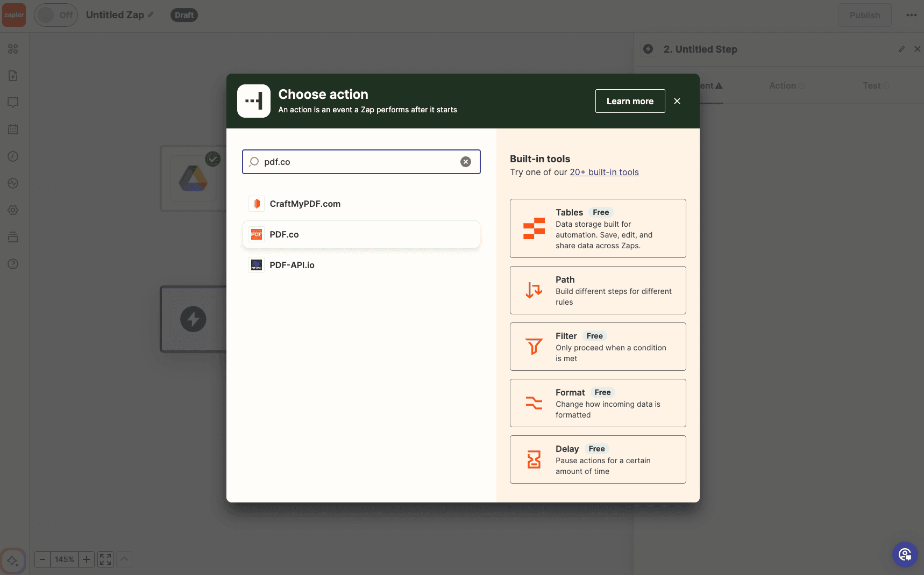Fit Zap canvas to view
The image size is (924, 575).
105,559
